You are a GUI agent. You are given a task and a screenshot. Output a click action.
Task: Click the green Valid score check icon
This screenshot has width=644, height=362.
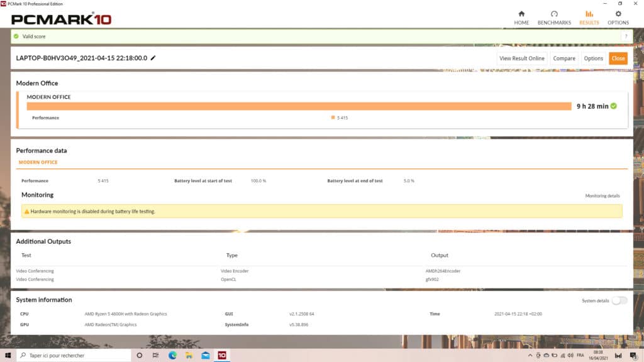16,36
